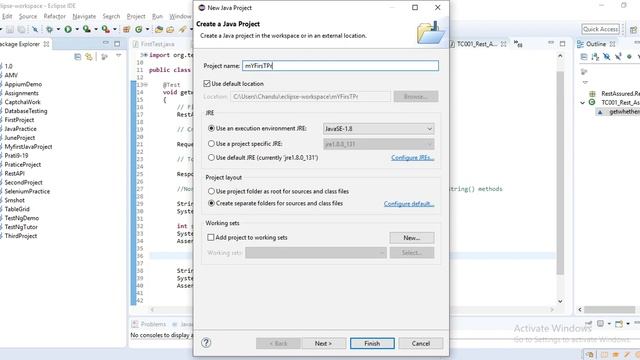Open the Search menu

pyautogui.click(x=111, y=16)
